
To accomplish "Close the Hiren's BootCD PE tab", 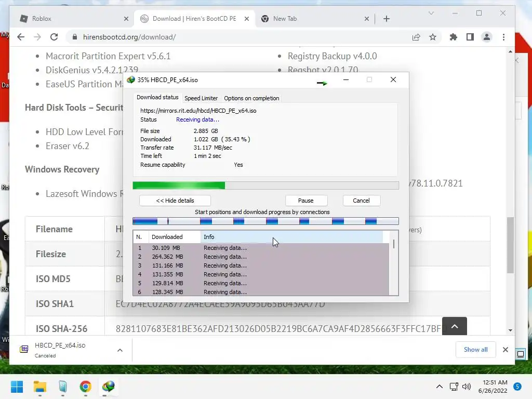I will 247,19.
